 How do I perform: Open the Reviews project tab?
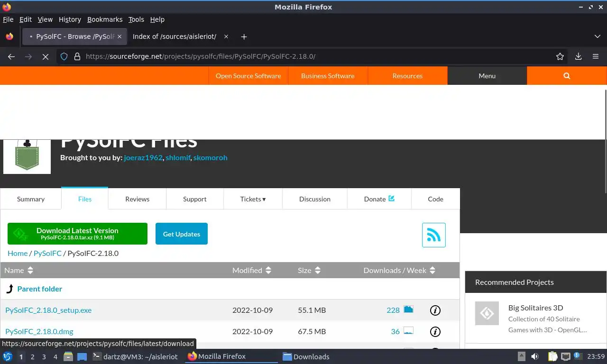click(x=138, y=199)
